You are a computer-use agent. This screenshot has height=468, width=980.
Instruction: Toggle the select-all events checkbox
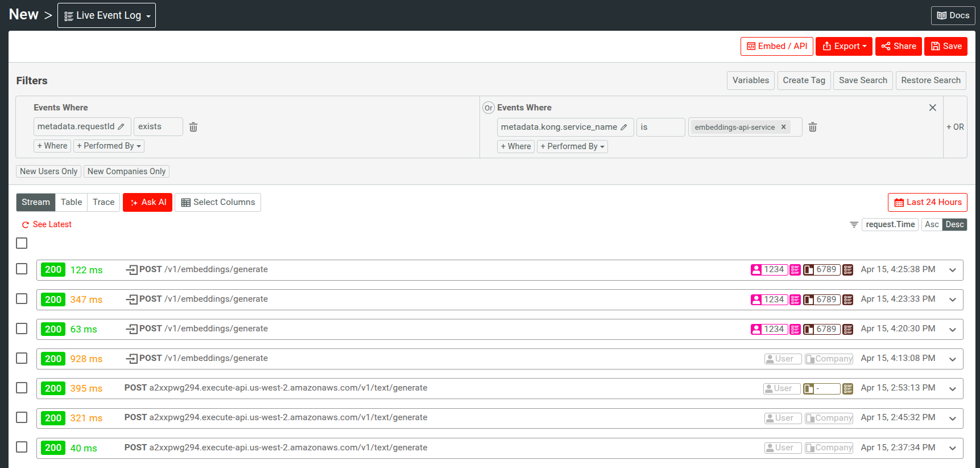(x=22, y=243)
